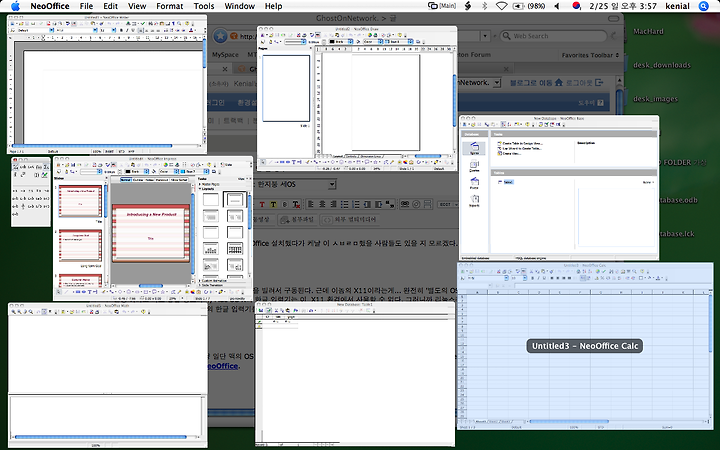Click align right icon in blog editor
Image resolution: width=720 pixels, height=450 pixels.
(333, 204)
